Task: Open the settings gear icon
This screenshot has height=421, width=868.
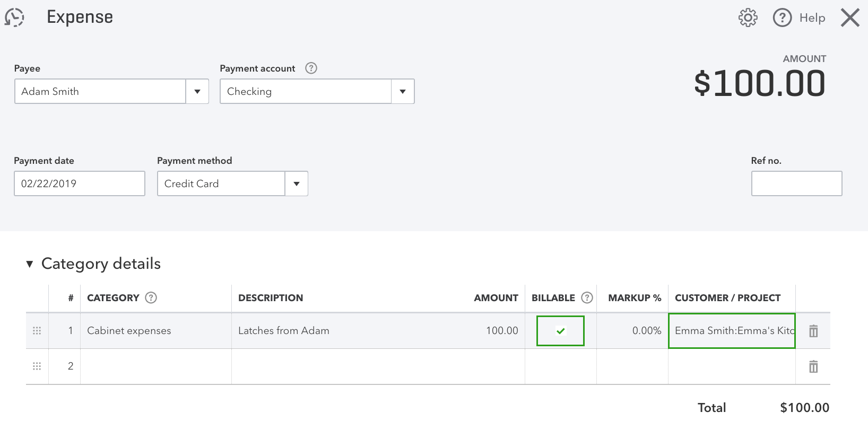Action: pos(748,17)
